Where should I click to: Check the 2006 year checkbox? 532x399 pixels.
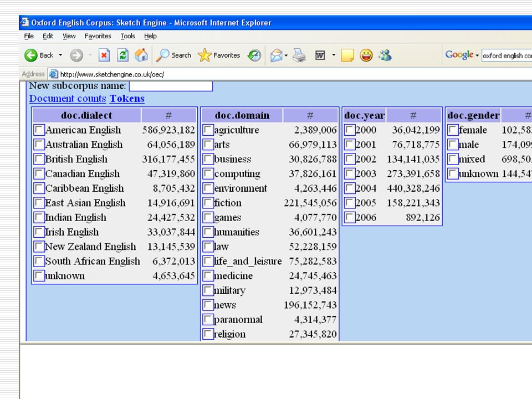(350, 217)
